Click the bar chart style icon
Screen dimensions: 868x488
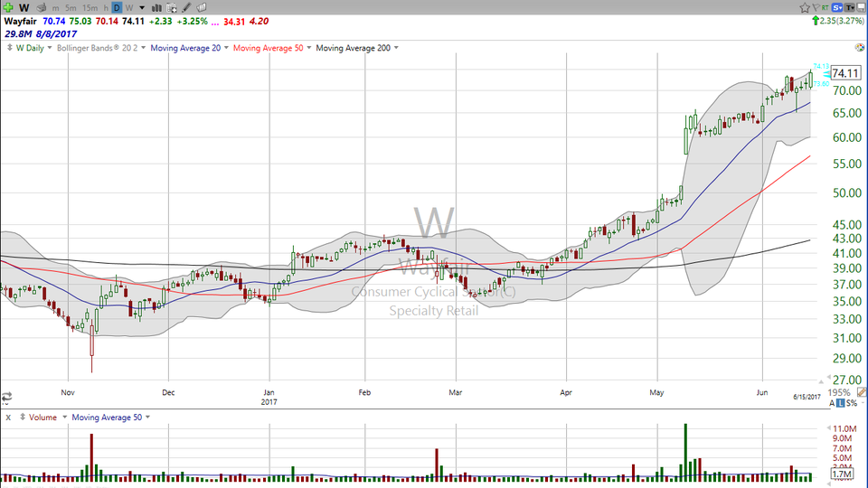156,8
